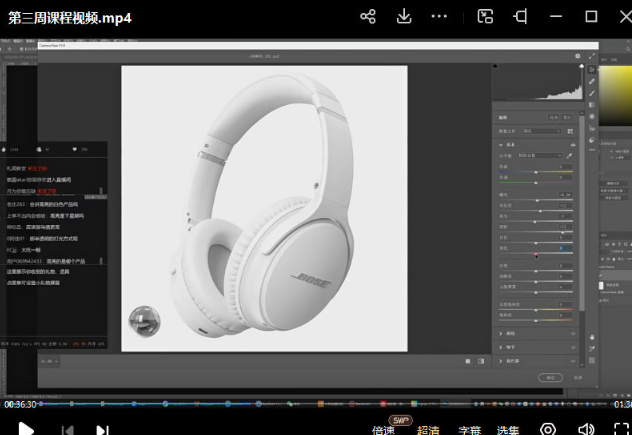Select the Edit sliders tool in Camera Raw
The width and height of the screenshot is (632, 435).
pyautogui.click(x=592, y=69)
